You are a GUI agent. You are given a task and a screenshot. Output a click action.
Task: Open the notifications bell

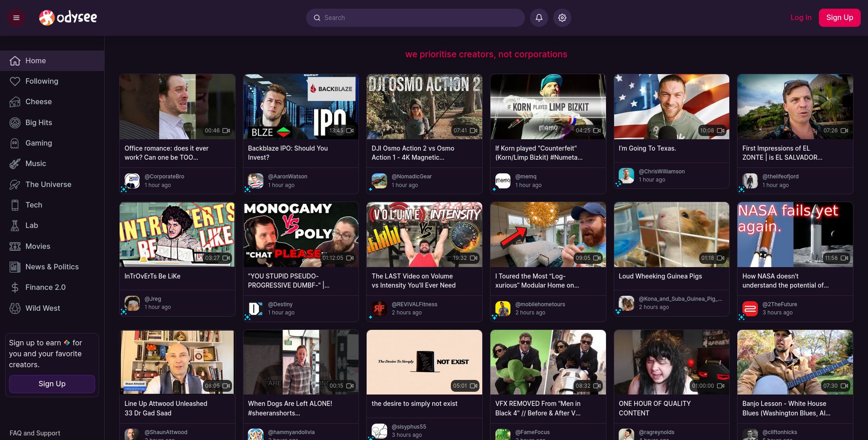point(539,18)
